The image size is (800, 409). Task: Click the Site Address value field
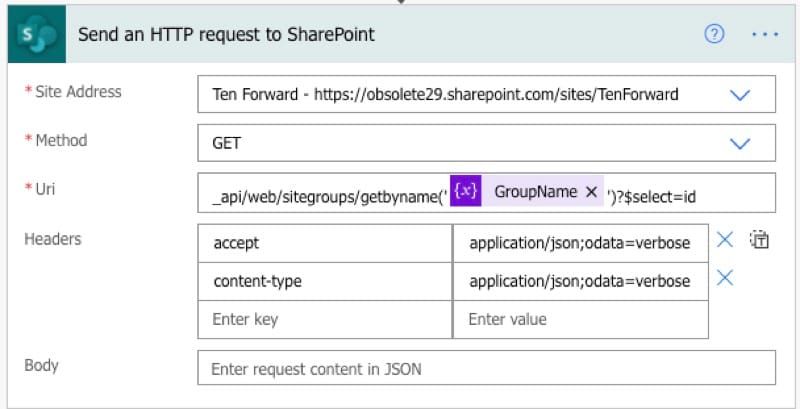[486, 94]
